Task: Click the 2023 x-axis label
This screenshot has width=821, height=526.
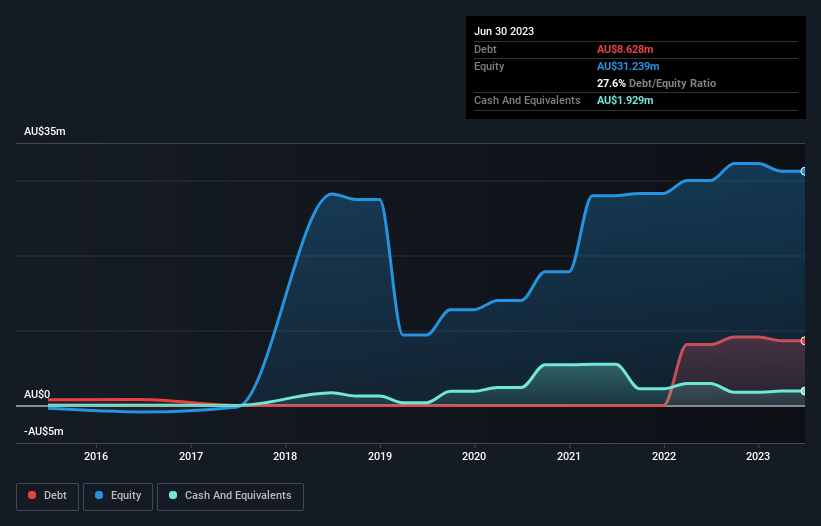Action: click(758, 456)
